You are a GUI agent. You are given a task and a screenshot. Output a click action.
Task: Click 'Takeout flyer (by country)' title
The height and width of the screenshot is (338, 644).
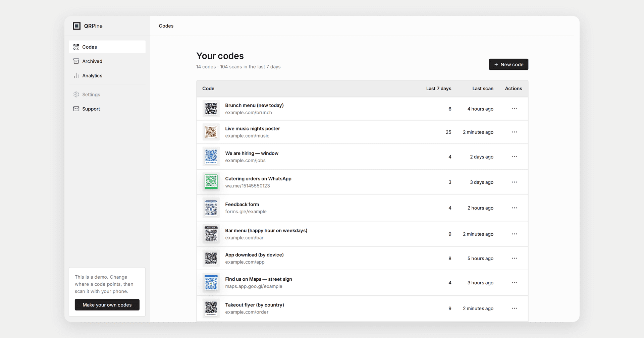(255, 305)
